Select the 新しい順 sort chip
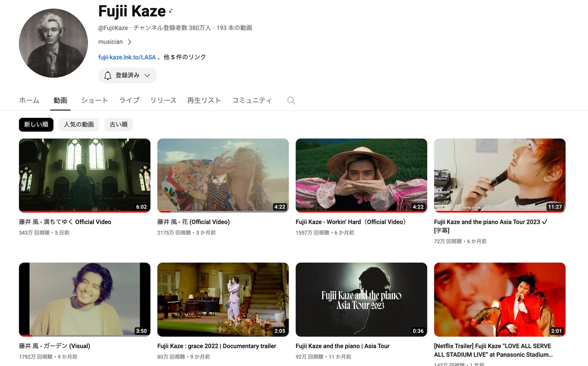Screen dimensions: 588x366 point(36,125)
